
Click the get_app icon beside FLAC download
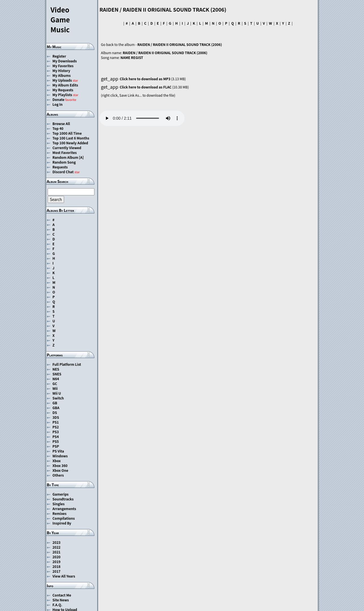tap(109, 87)
